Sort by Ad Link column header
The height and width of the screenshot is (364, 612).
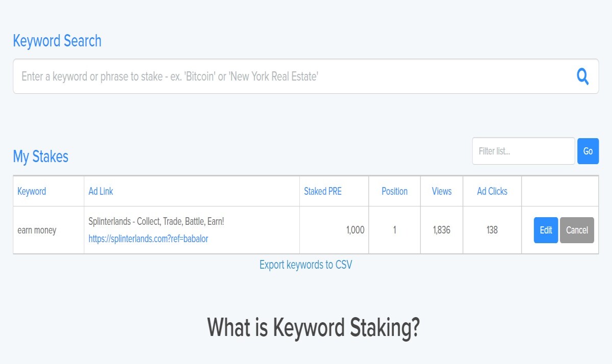(100, 191)
